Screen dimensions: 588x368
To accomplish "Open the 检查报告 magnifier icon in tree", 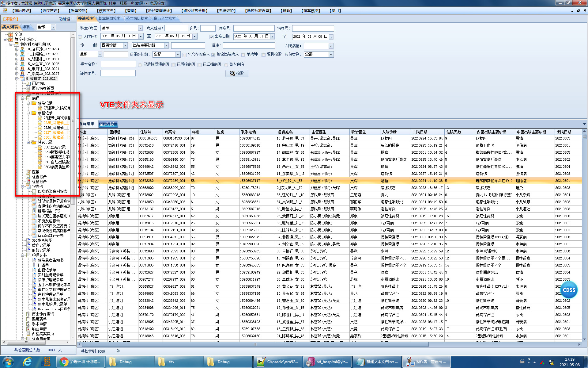I will coord(28,177).
